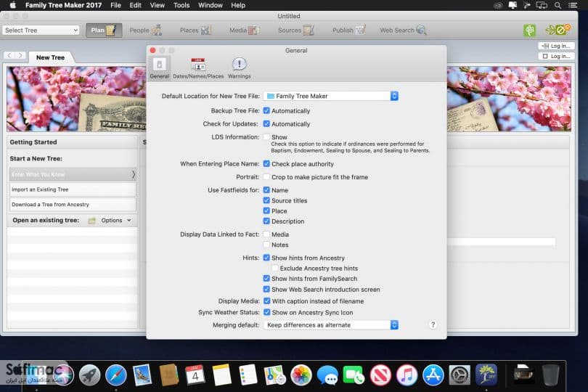The width and height of the screenshot is (588, 392).
Task: Enable LDS Information Show checkbox
Action: 266,137
